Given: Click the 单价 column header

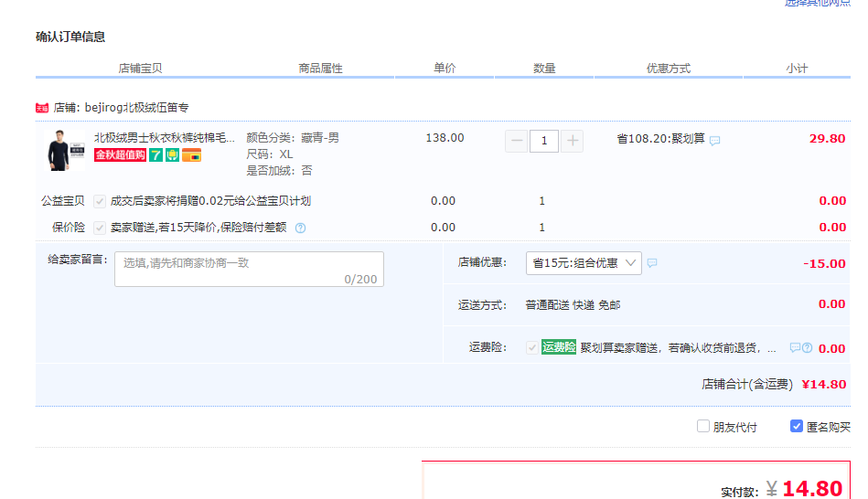Looking at the screenshot, I should pos(445,68).
